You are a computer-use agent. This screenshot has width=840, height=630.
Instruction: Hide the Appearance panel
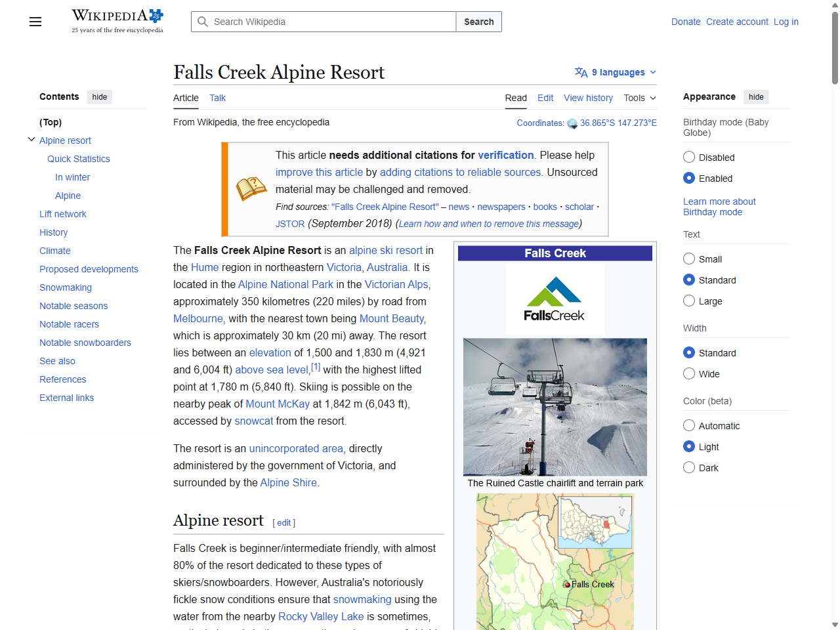(x=756, y=96)
